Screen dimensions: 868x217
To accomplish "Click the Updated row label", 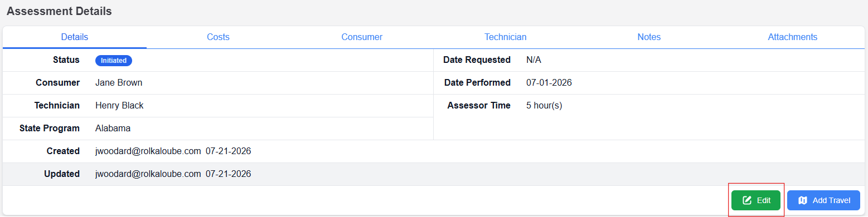I will click(62, 174).
